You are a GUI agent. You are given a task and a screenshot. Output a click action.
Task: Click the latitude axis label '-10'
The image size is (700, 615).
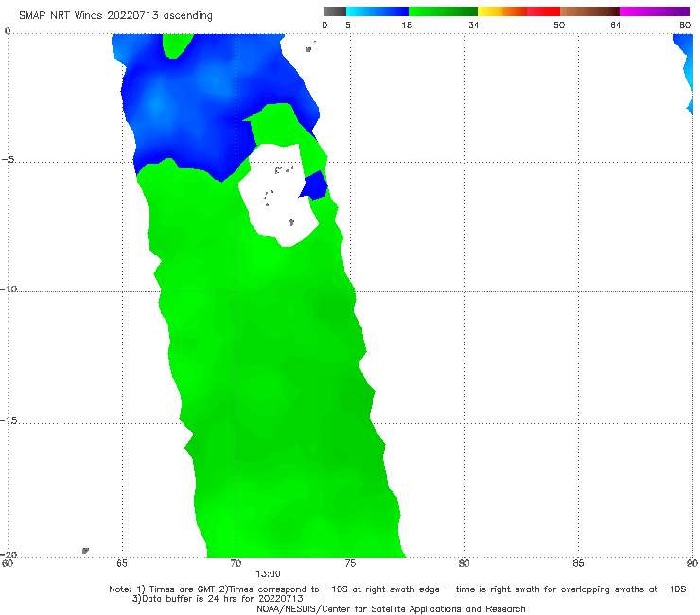(9, 289)
